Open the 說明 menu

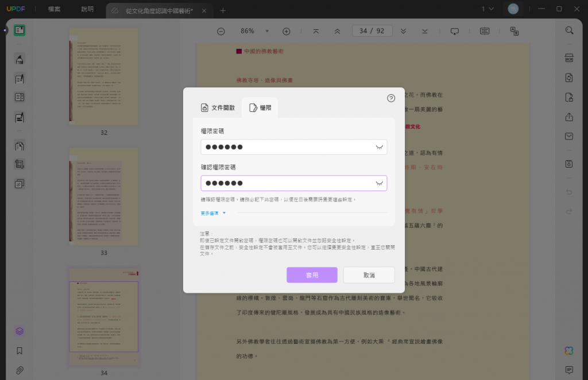pos(87,9)
